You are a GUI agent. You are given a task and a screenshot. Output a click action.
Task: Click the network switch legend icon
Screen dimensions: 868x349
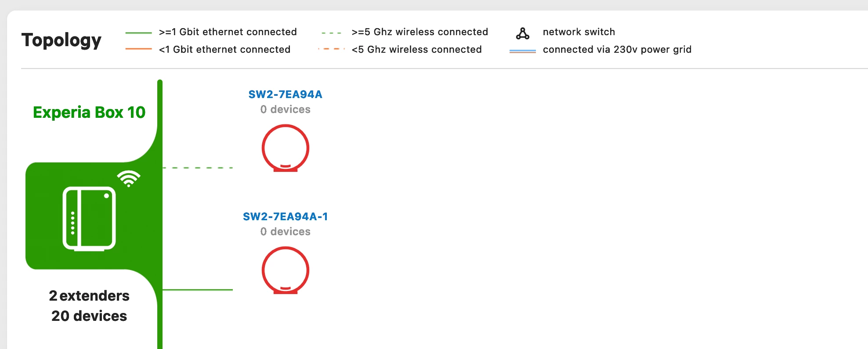point(522,33)
